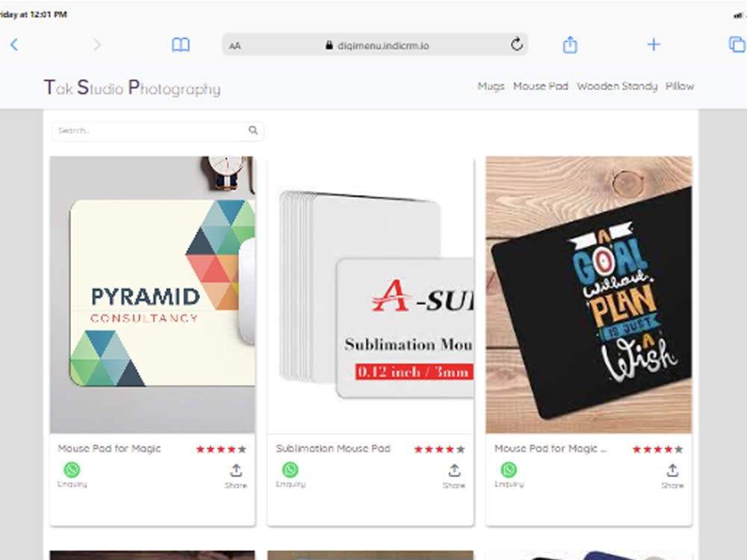Tap the Safari forward arrow

point(96,45)
